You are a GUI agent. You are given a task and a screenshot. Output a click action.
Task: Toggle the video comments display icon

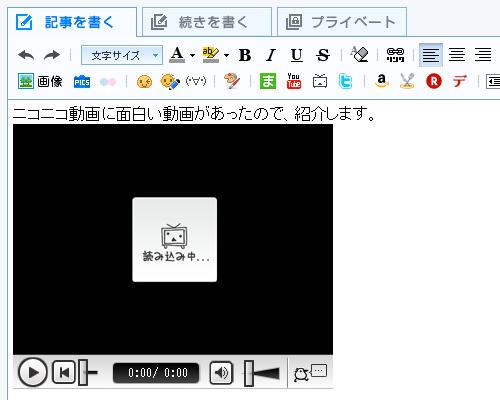click(310, 373)
